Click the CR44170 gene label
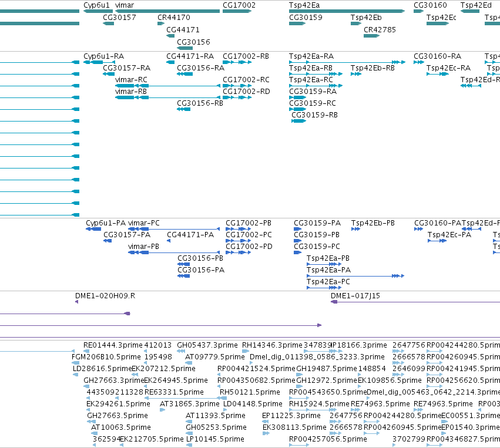This screenshot has width=500, height=448. pyautogui.click(x=174, y=18)
